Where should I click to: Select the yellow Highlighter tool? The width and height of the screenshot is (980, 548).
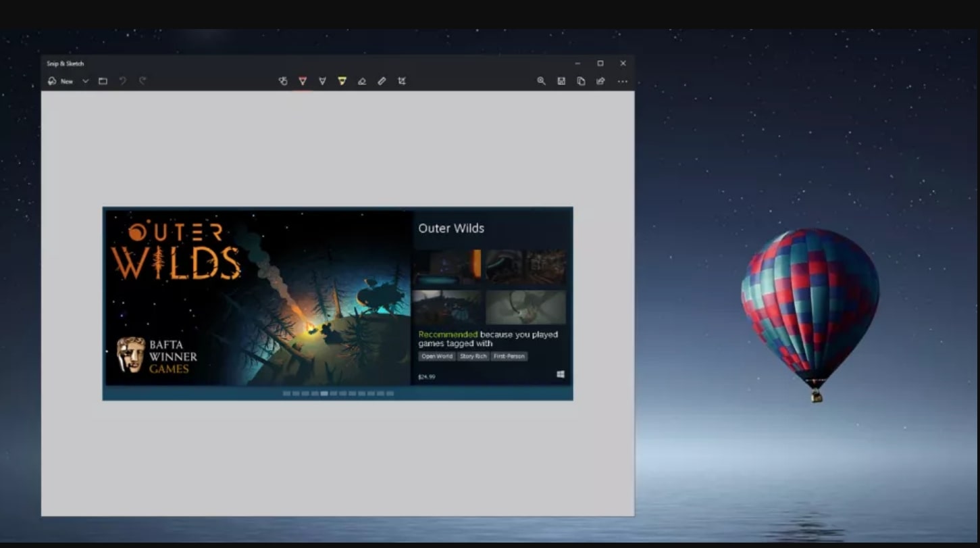pyautogui.click(x=342, y=81)
